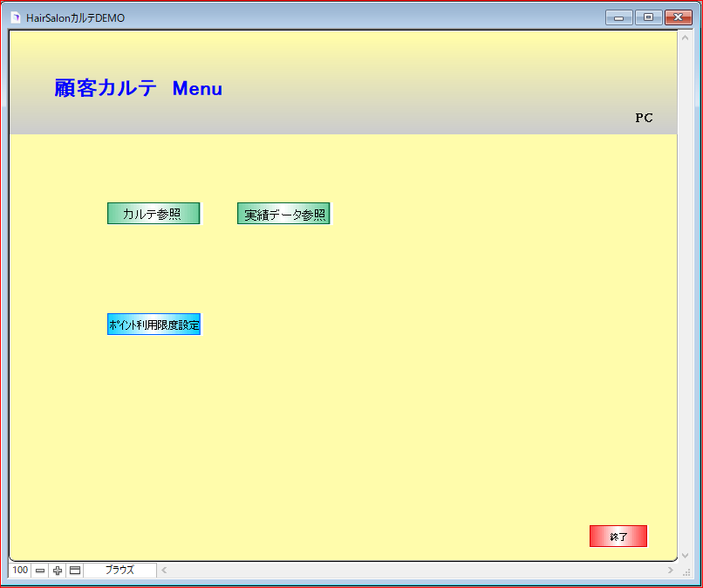Click the 100 zoom level box
This screenshot has height=588, width=703.
pos(20,570)
